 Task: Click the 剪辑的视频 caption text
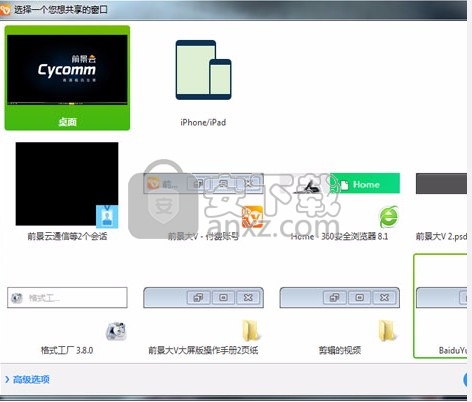[340, 350]
